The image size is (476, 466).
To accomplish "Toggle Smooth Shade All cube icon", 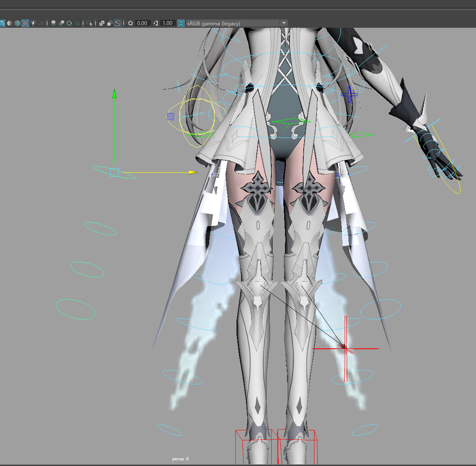I will (x=2, y=23).
